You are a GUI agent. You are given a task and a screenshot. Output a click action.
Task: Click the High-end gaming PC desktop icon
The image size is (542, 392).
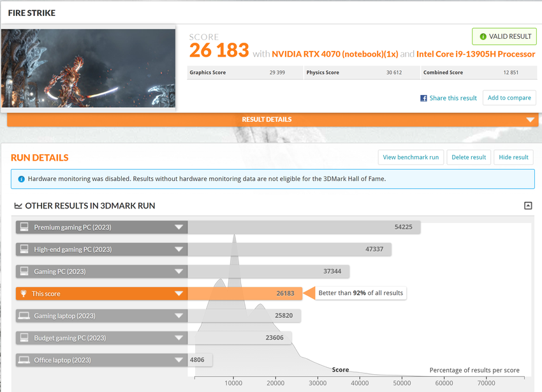(x=24, y=249)
